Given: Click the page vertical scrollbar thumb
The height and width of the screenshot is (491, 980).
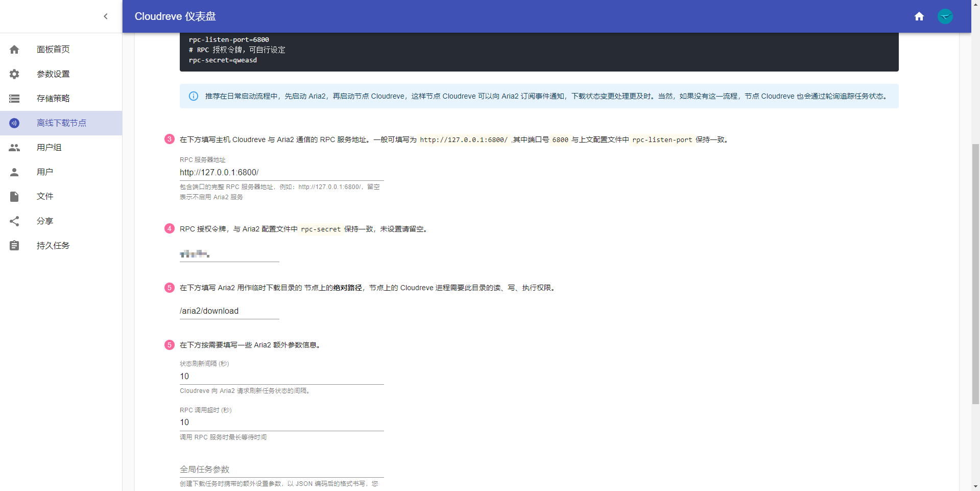Looking at the screenshot, I should (x=975, y=274).
